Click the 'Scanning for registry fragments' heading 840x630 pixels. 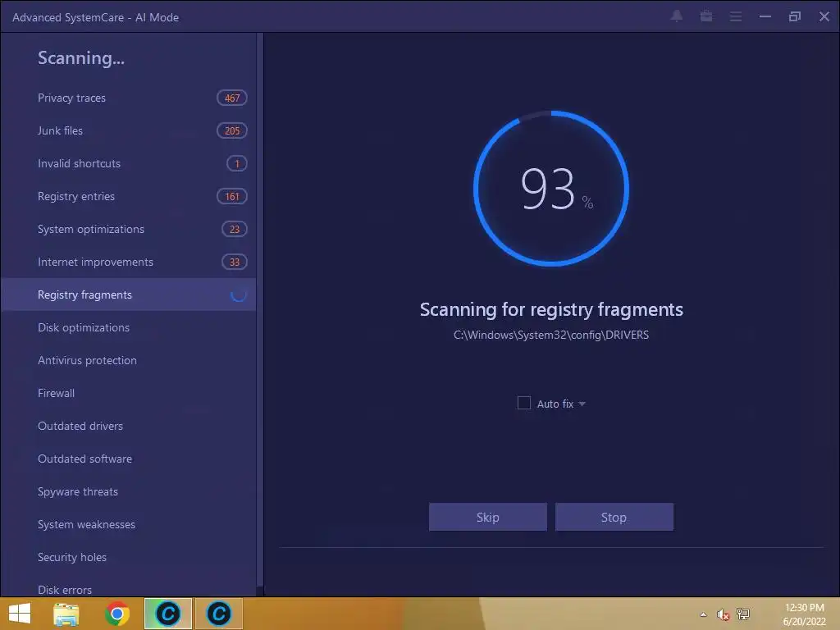point(551,309)
